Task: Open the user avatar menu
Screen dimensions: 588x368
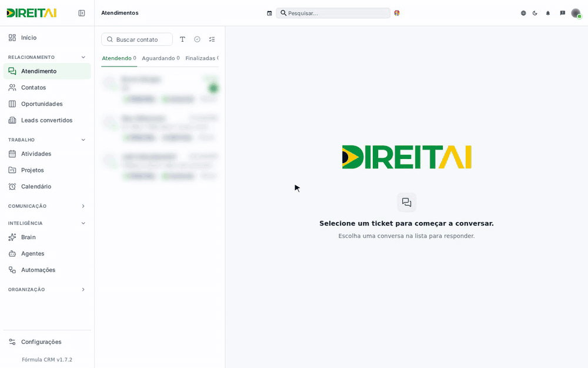Action: [576, 13]
